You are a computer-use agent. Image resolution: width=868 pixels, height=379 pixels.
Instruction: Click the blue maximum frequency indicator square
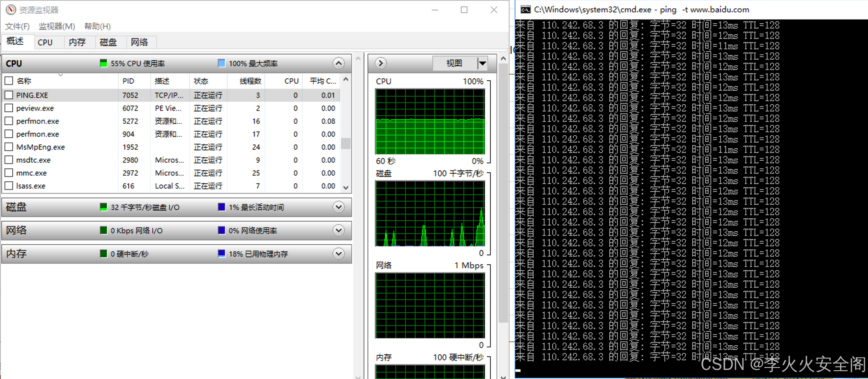coord(221,63)
